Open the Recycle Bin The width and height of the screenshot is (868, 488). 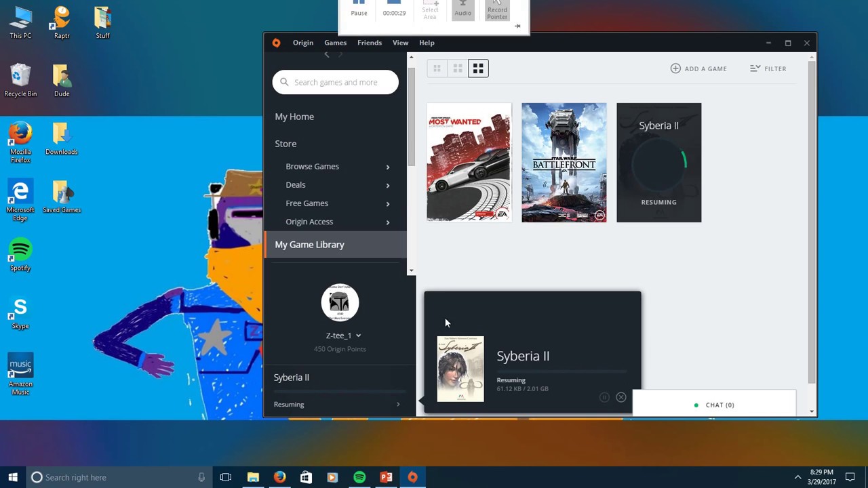20,81
